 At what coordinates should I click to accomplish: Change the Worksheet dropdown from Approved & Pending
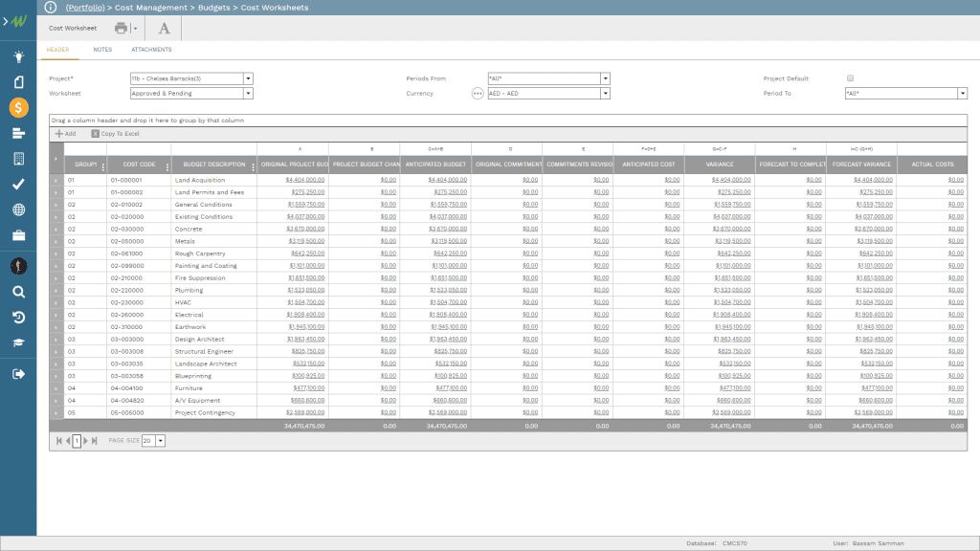(x=247, y=93)
